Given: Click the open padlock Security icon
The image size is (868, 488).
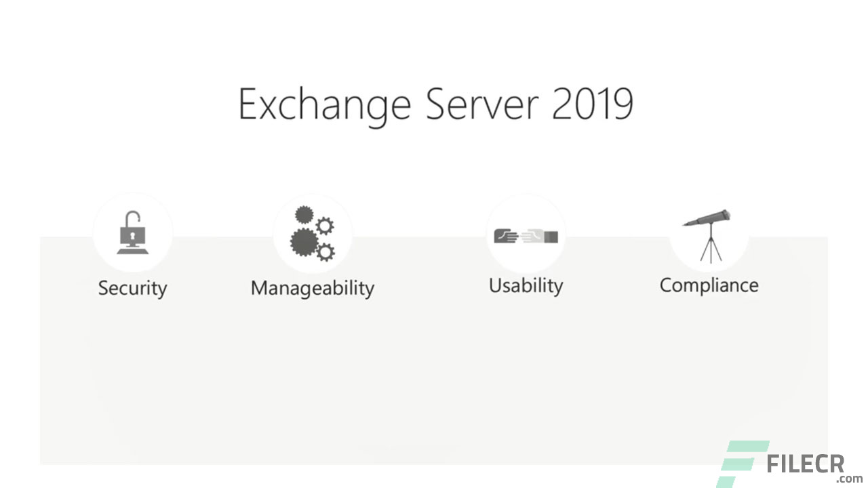Looking at the screenshot, I should point(132,233).
